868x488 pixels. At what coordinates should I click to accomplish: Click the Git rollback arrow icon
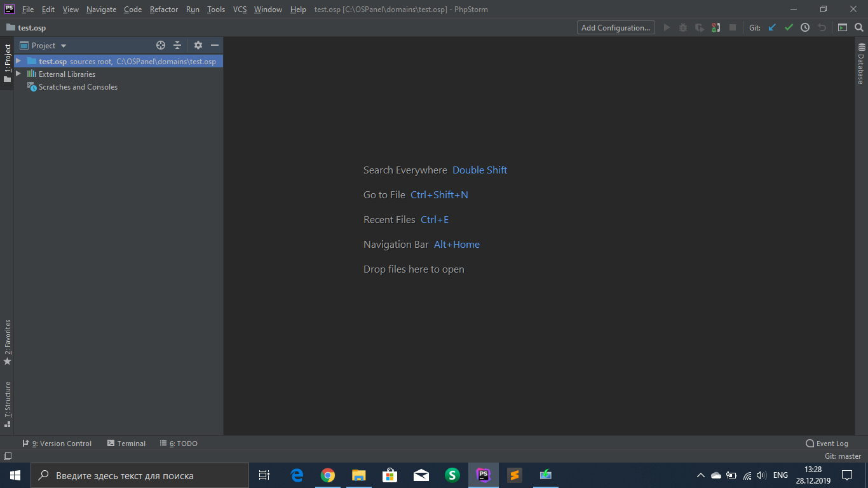click(822, 27)
